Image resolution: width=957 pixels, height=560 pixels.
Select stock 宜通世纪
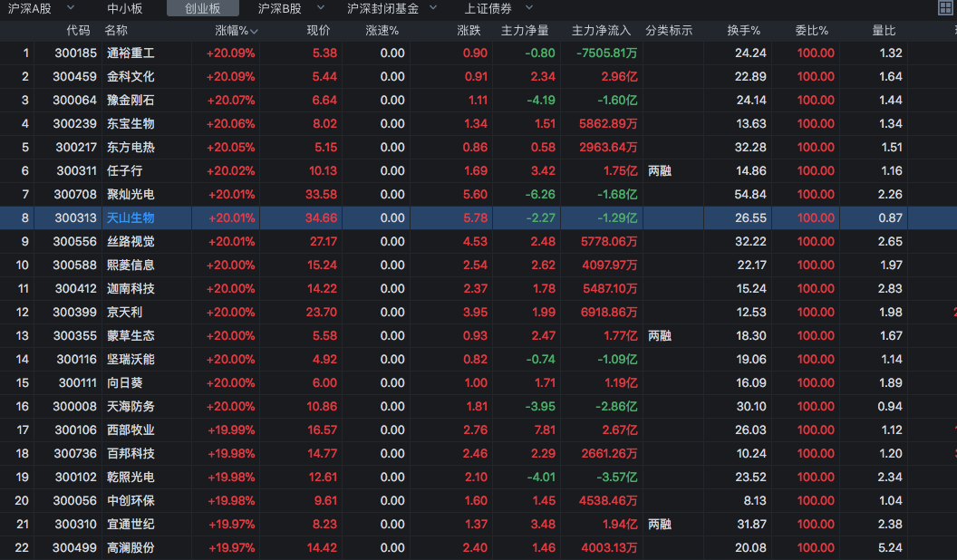130,525
